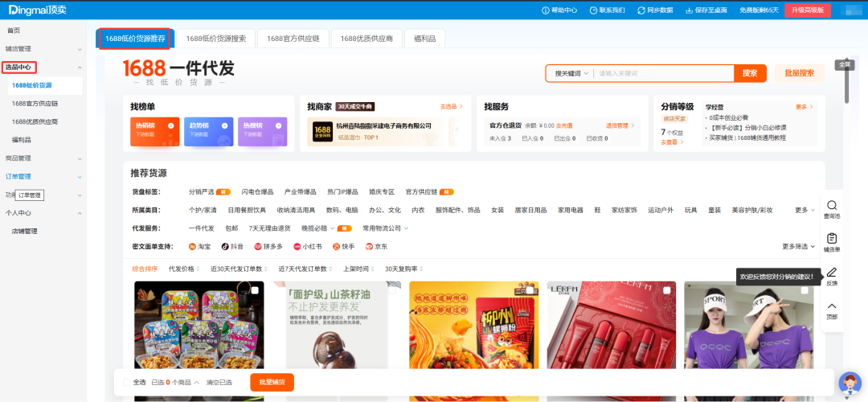Click the arrow on 趋势榜 card

point(224,125)
